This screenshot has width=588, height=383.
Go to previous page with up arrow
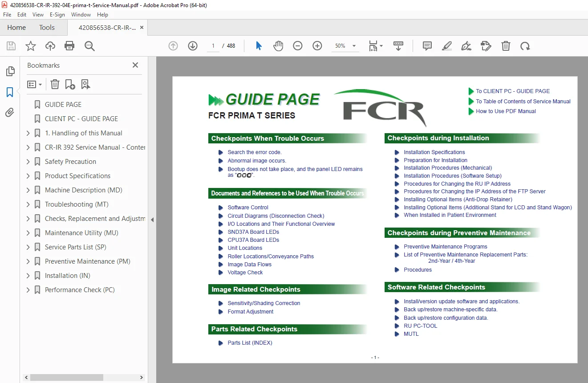(x=173, y=46)
